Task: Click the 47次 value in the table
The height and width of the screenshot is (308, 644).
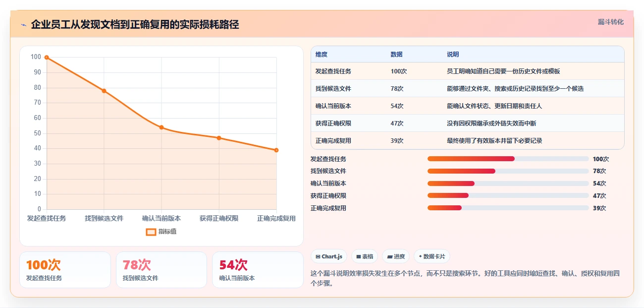Action: [x=397, y=123]
